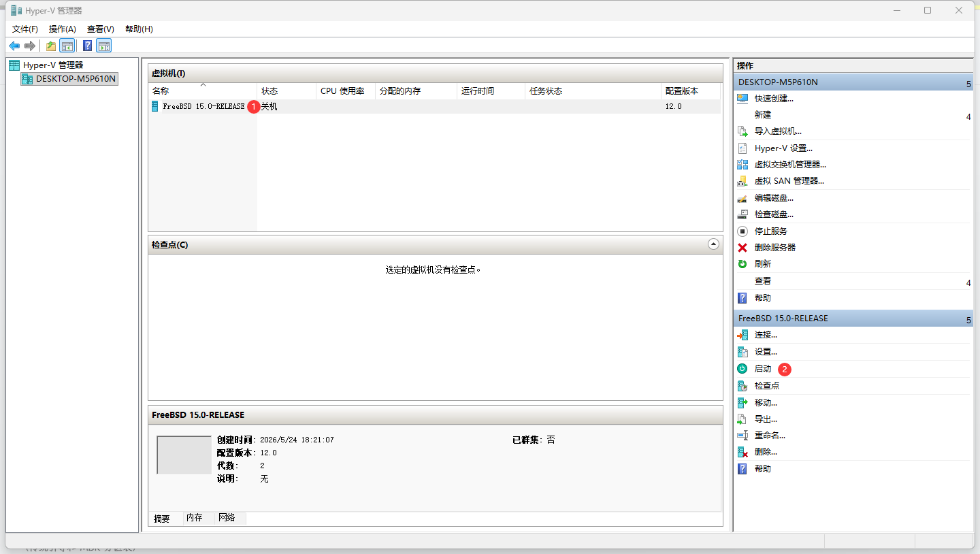This screenshot has width=980, height=554.
Task: Sort by the 分配的内存 column header
Action: [x=416, y=91]
